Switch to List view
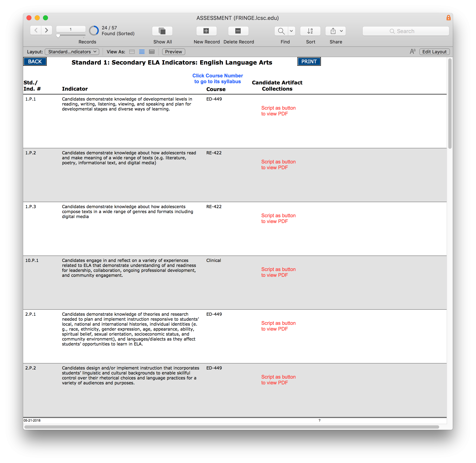This screenshot has height=463, width=476. [142, 52]
